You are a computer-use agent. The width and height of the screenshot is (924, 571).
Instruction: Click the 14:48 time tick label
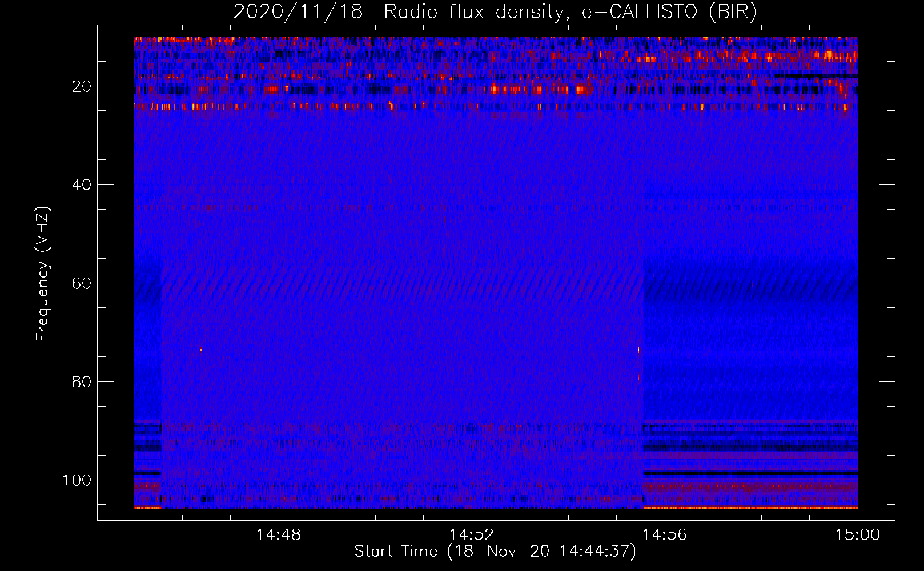[x=279, y=535]
